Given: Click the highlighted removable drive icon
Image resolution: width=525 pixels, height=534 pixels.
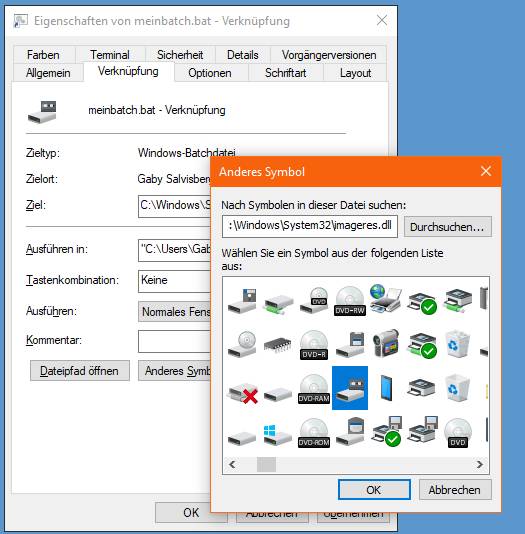Looking at the screenshot, I should (350, 388).
